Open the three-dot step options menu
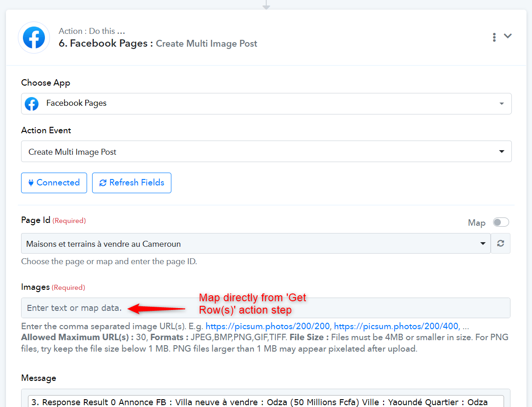532x407 pixels. pyautogui.click(x=494, y=37)
